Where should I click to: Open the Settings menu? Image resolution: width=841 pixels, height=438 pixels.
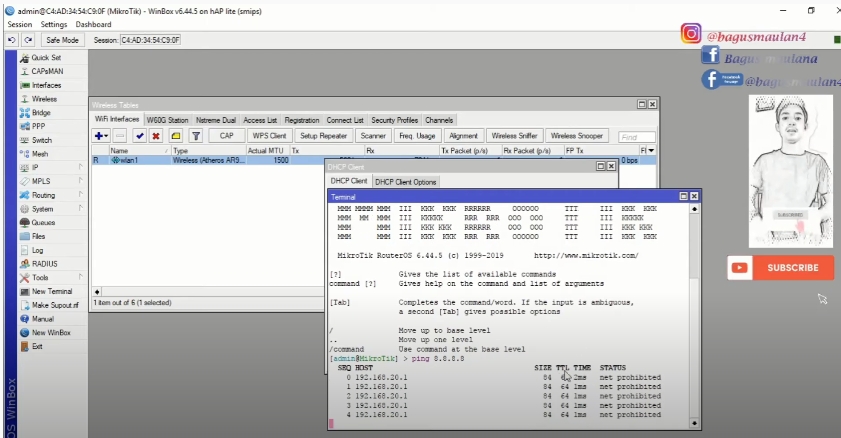tap(54, 25)
